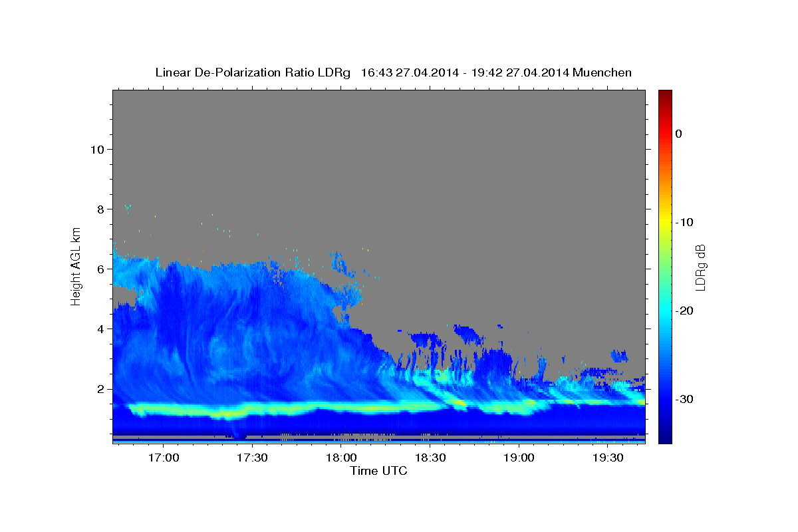
Task: Click the plot title 'Linear De-Polarization Ratio LDRg'
Action: [253, 72]
